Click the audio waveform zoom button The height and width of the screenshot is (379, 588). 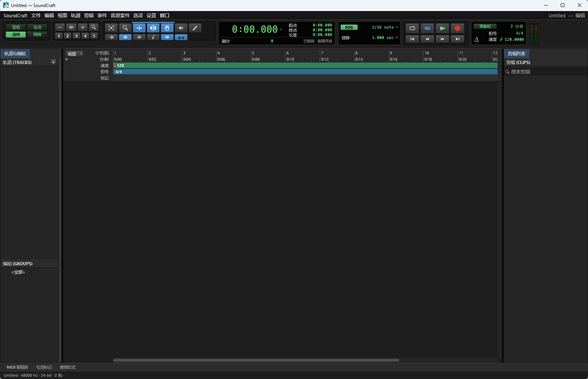point(71,27)
